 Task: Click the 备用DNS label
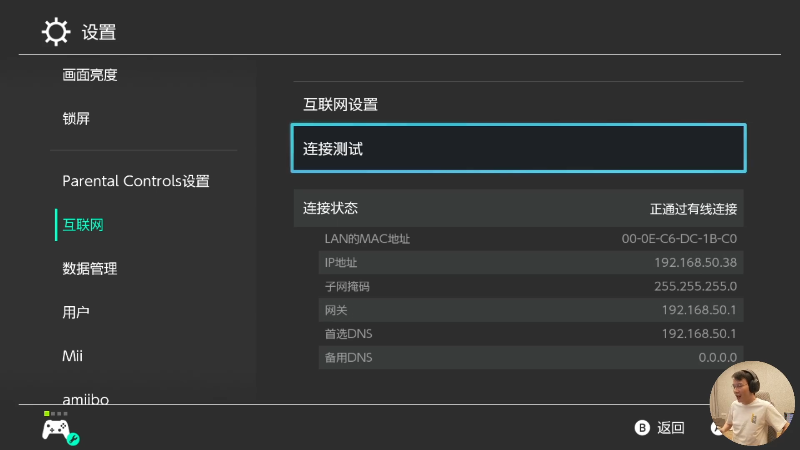click(x=348, y=358)
